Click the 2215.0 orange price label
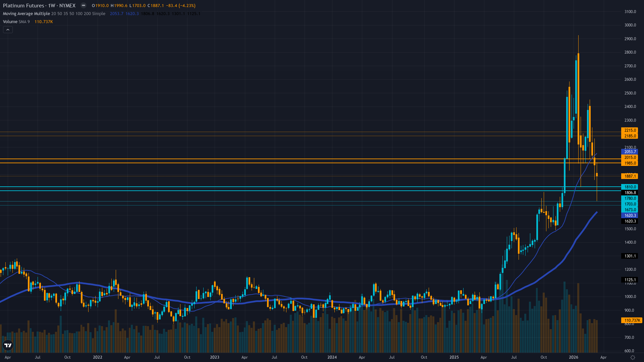Image resolution: width=644 pixels, height=362 pixels. (630, 130)
